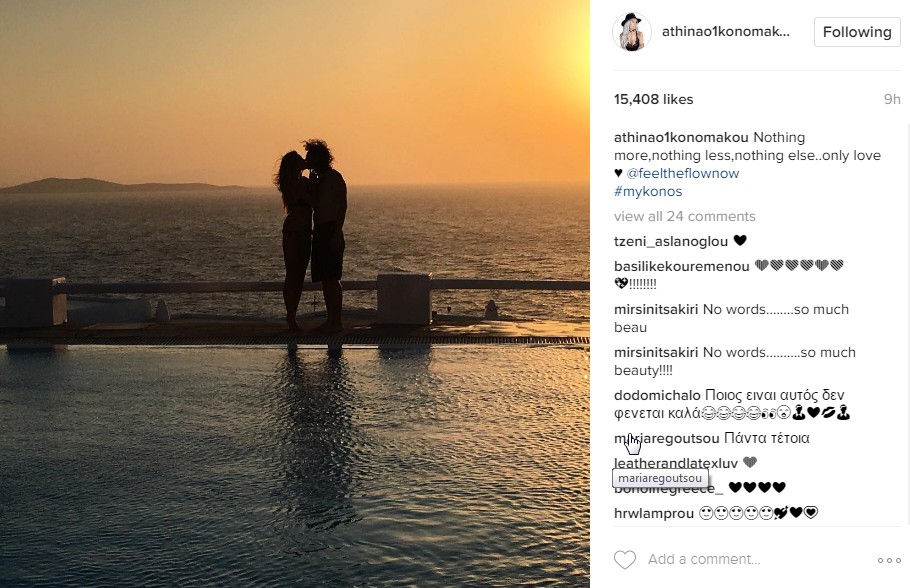Open athinao1konomak... username in header
This screenshot has height=588, width=910.
(725, 32)
